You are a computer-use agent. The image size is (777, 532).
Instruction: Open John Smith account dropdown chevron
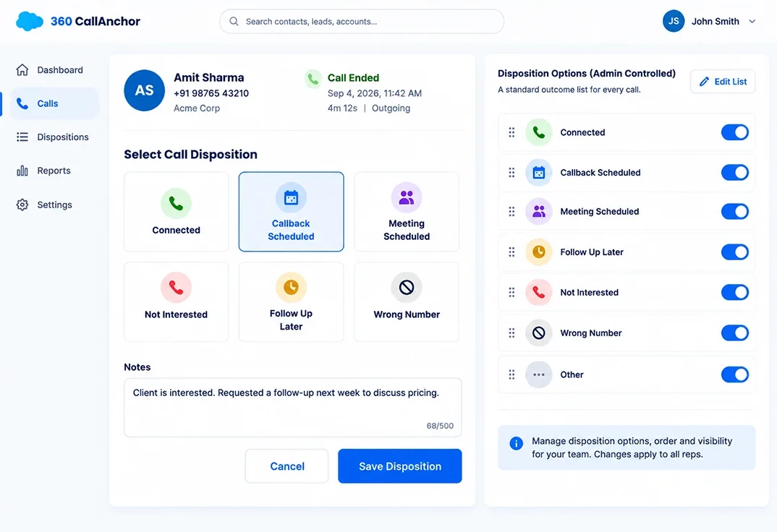pos(752,21)
